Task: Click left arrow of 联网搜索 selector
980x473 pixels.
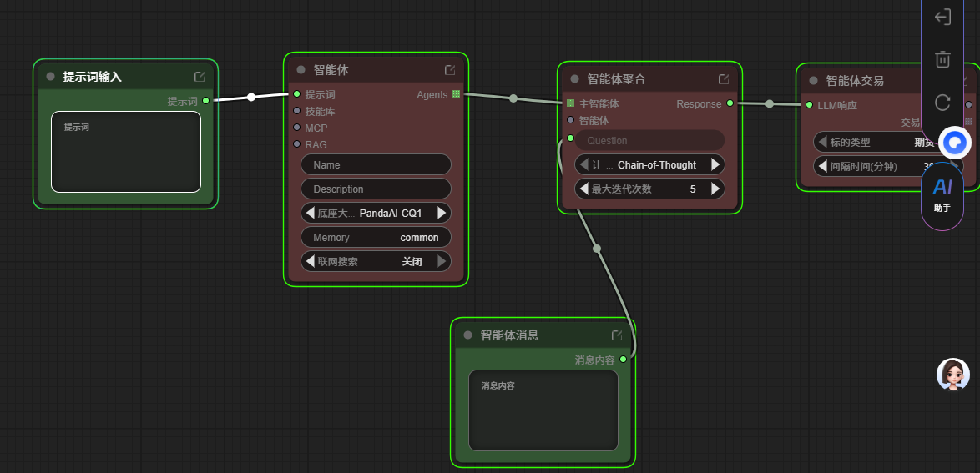Action: (x=310, y=262)
